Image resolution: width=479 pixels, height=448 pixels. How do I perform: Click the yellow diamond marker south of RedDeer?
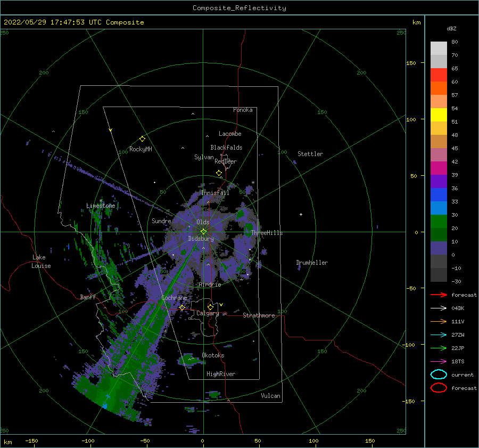tap(219, 173)
